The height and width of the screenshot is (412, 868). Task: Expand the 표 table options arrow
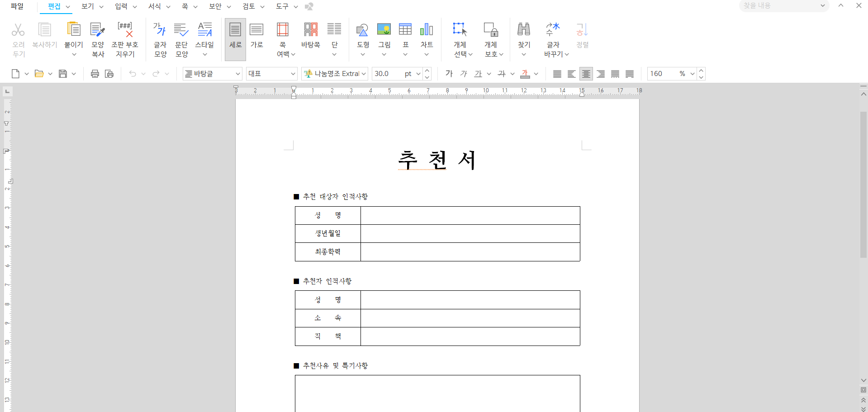click(x=405, y=55)
